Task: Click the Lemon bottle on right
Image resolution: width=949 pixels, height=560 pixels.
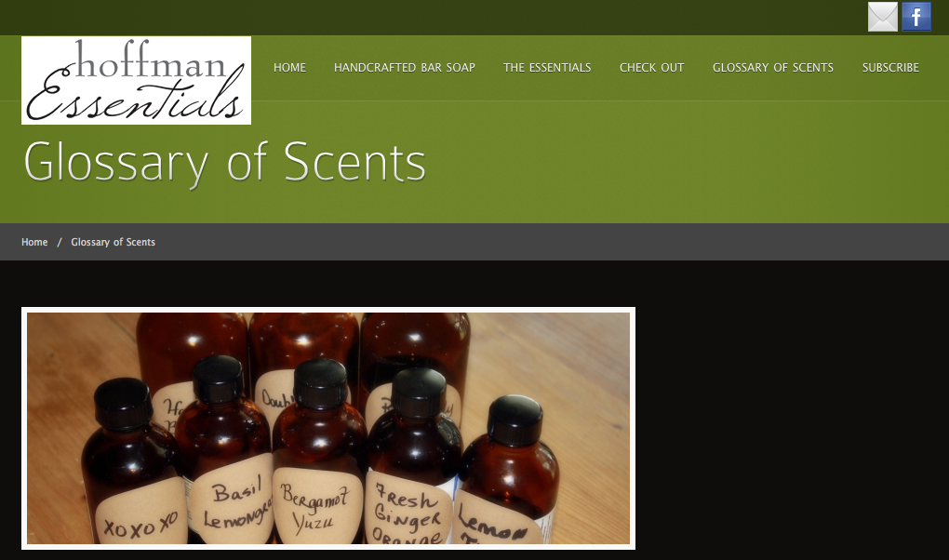Action: 507,471
